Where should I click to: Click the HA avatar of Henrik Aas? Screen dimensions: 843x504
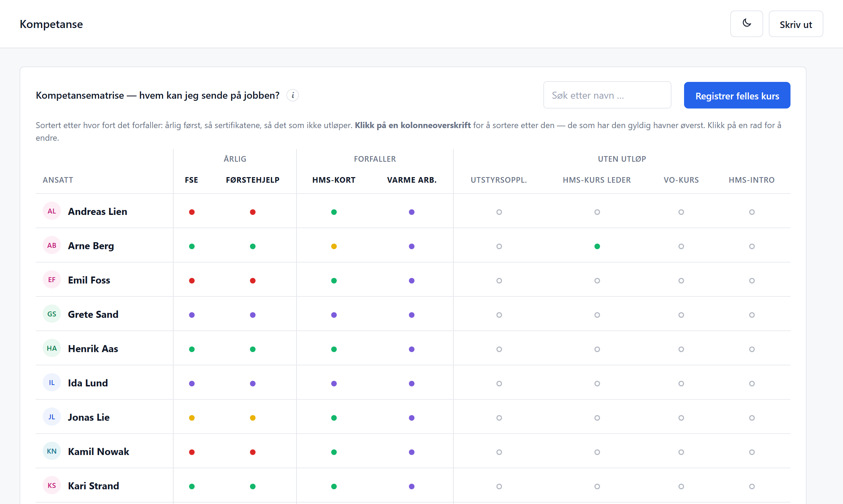(52, 348)
